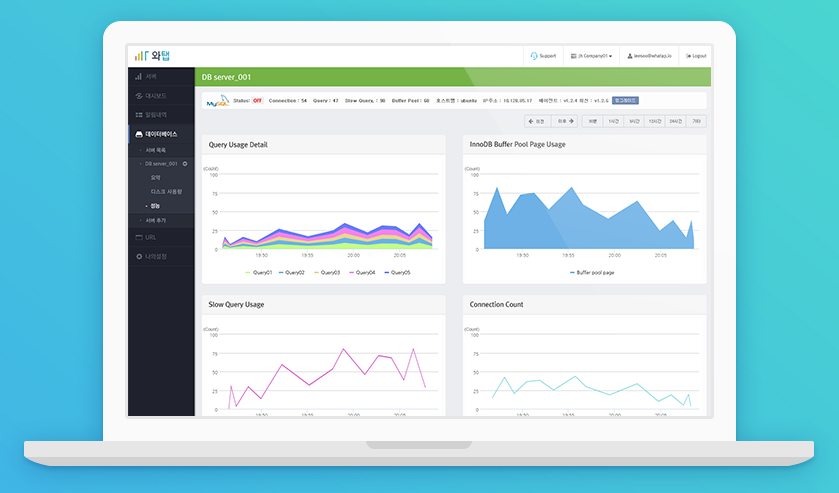Toggle the Query05 legend series
Screen dimensions: 839x493
pyautogui.click(x=398, y=272)
